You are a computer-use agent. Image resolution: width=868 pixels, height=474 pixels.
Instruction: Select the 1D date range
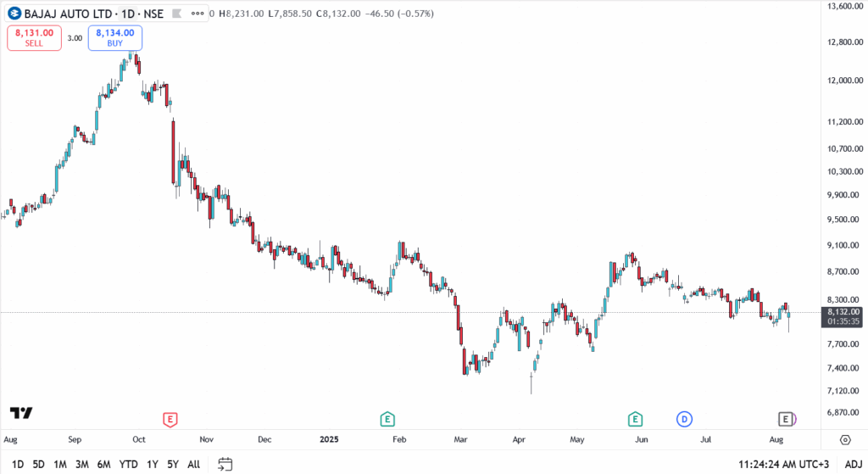tap(18, 464)
